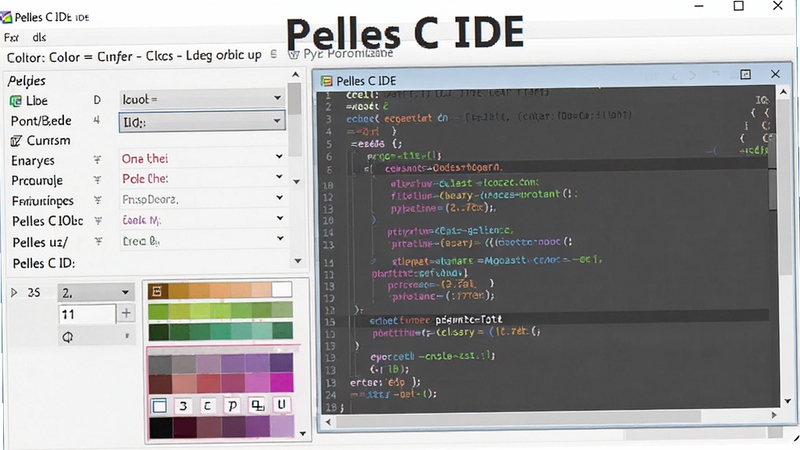The height and width of the screenshot is (450, 800).
Task: Click the 'Pelles C ID:' label
Action: pyautogui.click(x=44, y=263)
